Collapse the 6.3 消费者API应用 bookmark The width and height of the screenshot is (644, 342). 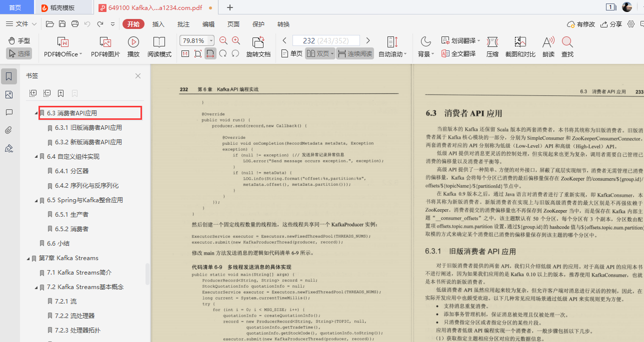click(35, 113)
